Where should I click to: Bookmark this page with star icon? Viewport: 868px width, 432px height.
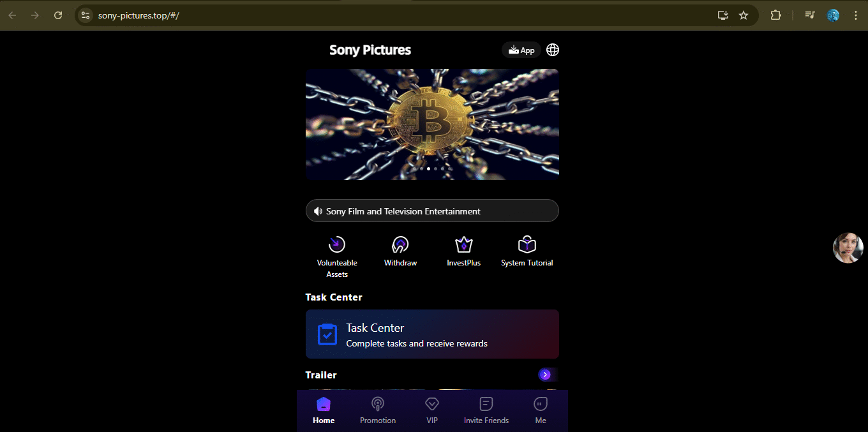coord(744,15)
